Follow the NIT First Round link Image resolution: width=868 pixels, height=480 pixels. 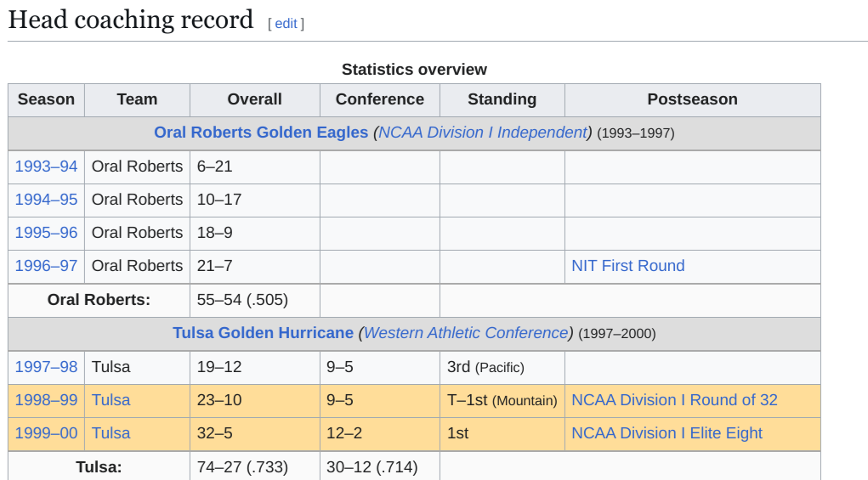tap(627, 266)
